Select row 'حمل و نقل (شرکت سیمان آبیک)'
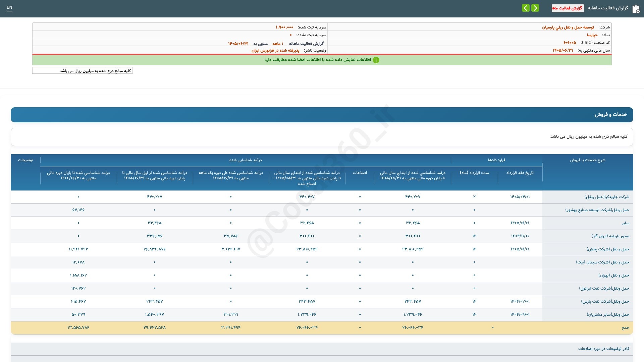Screen dimensions: 644x362 click(603, 262)
